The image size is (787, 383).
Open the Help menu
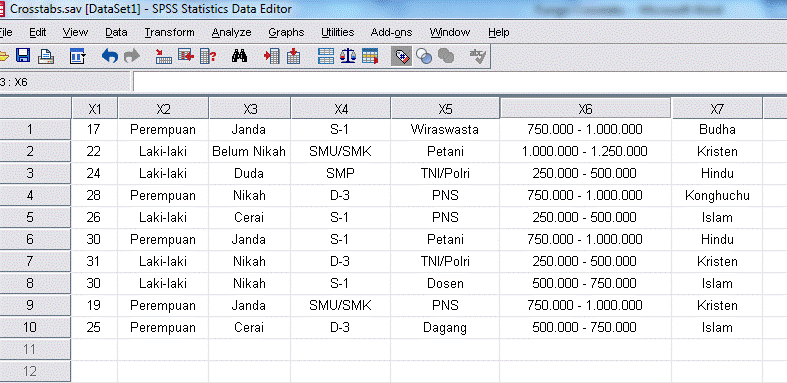pyautogui.click(x=498, y=33)
